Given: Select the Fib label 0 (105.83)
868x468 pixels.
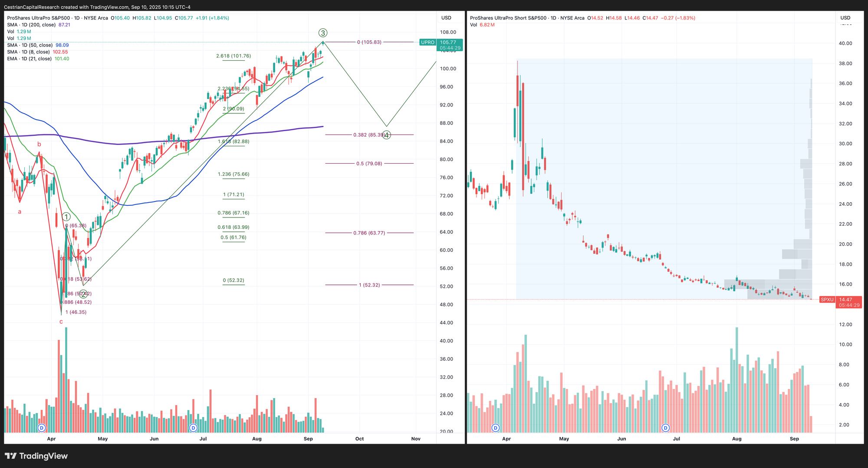Looking at the screenshot, I should point(369,42).
